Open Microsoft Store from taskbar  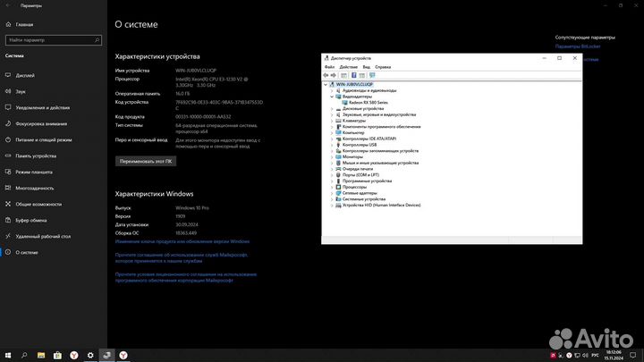tap(56, 355)
